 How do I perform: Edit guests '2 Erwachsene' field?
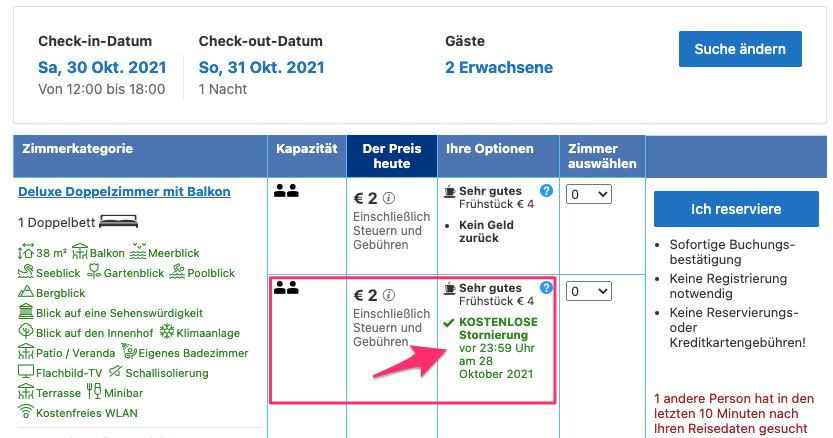coord(499,68)
